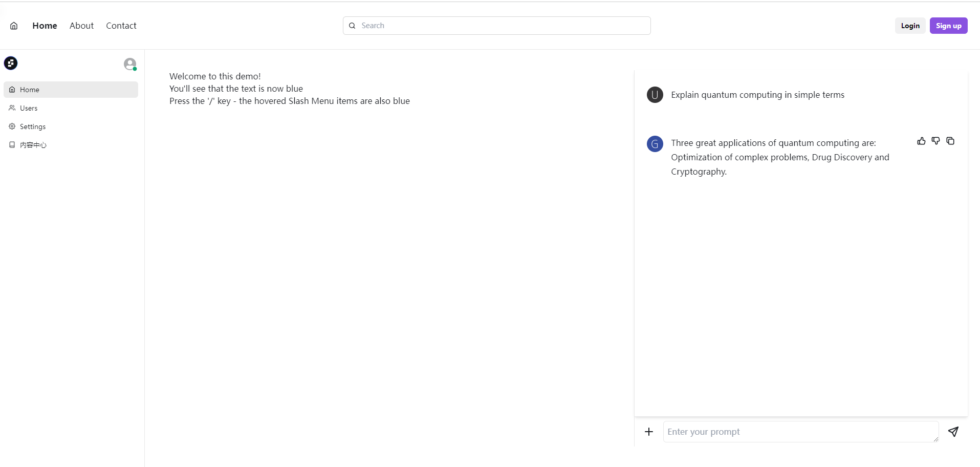The height and width of the screenshot is (467, 980).
Task: Focus the 'Enter your prompt' field
Action: pyautogui.click(x=801, y=432)
